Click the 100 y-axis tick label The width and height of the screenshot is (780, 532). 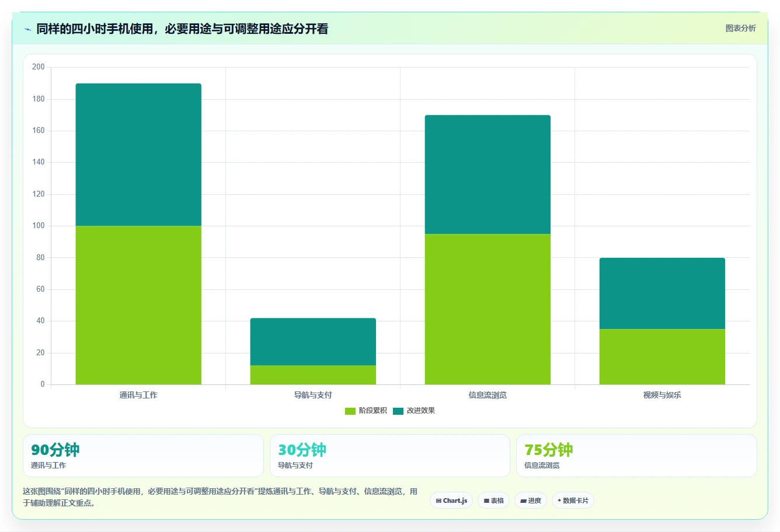(39, 226)
